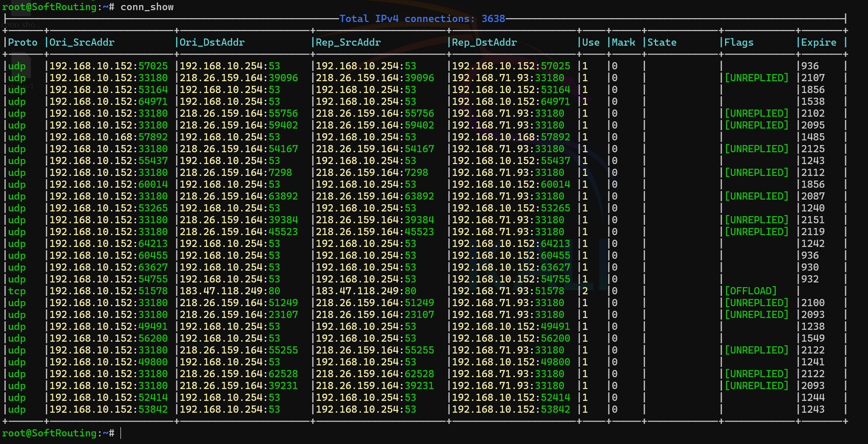Click the Rep_SrcAddr column header
The width and height of the screenshot is (868, 444).
click(x=348, y=42)
